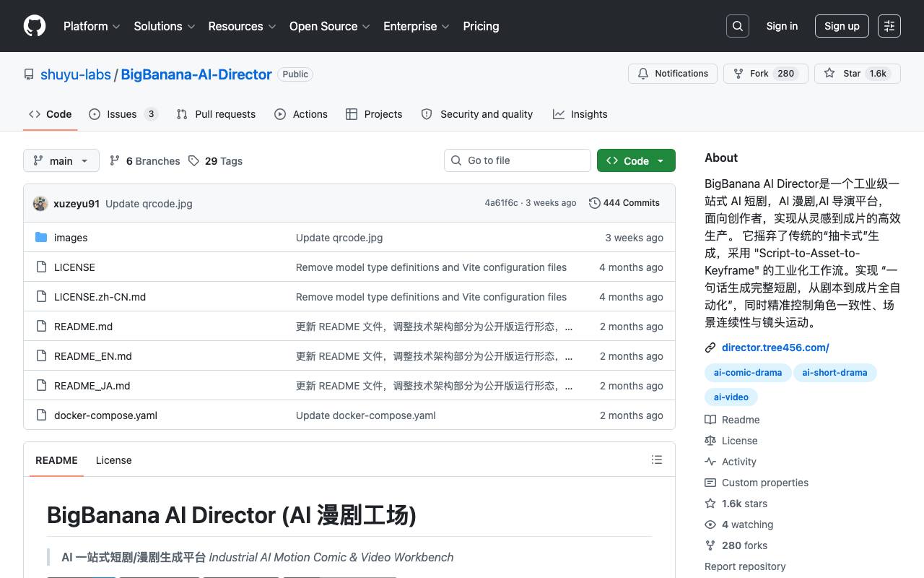Image resolution: width=924 pixels, height=578 pixels.
Task: Open the shuyu-labs organization link
Action: [76, 74]
